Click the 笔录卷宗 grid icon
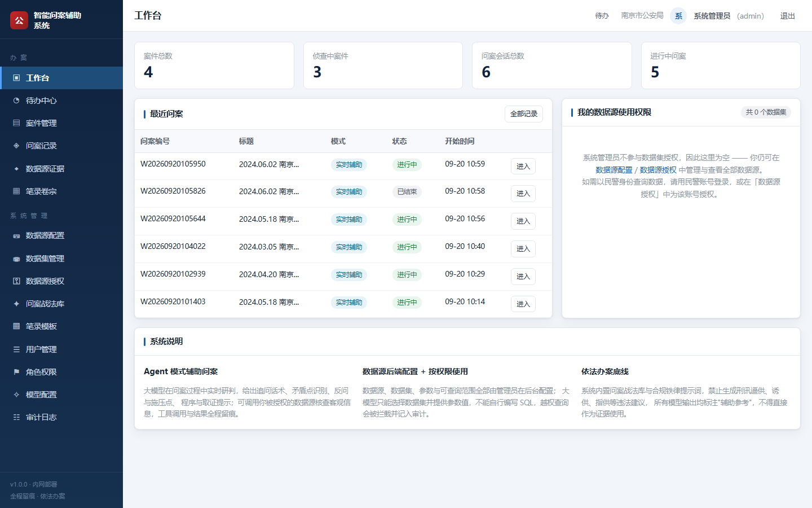The image size is (812, 508). [16, 191]
